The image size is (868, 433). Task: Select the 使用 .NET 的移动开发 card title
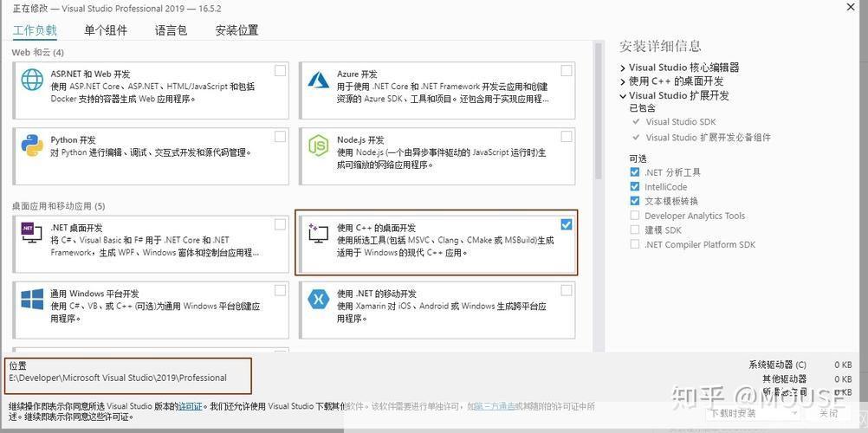click(x=377, y=294)
